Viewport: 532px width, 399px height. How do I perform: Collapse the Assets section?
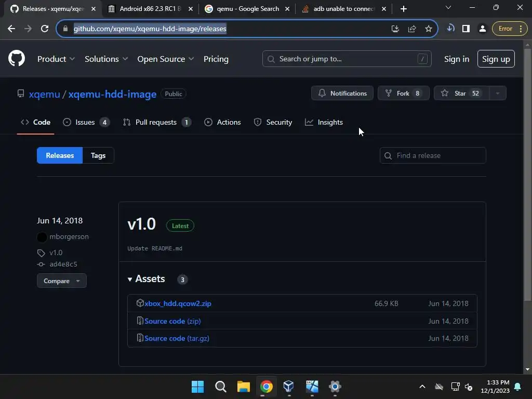click(147, 279)
